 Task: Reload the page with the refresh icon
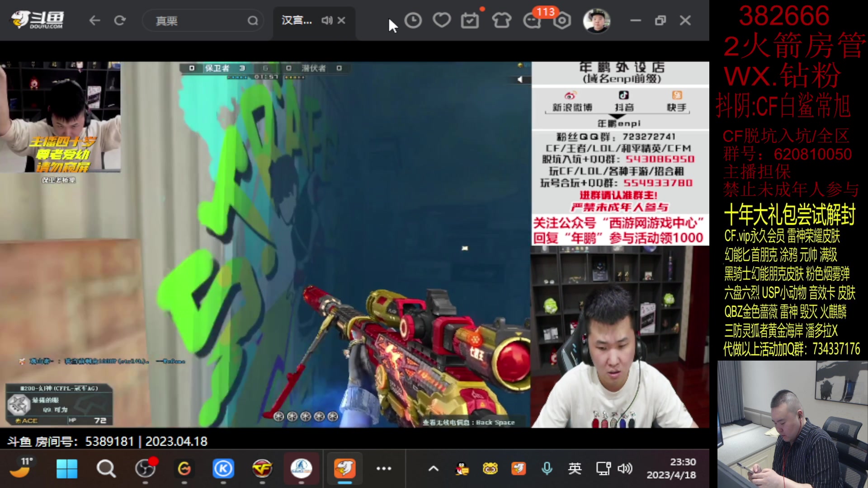tap(120, 20)
